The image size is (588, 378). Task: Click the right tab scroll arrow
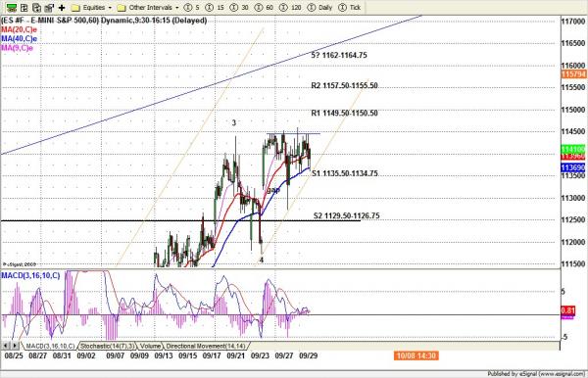[x=15, y=346]
